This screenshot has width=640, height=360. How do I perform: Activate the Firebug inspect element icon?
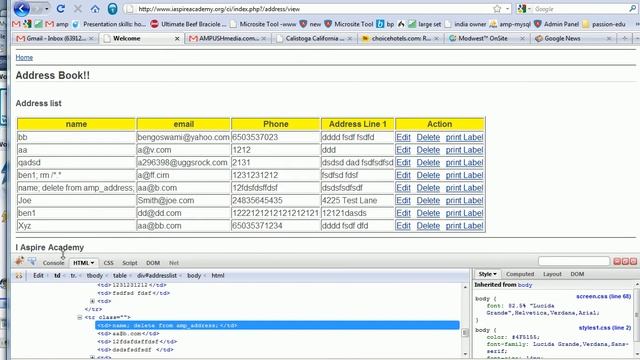(31, 261)
